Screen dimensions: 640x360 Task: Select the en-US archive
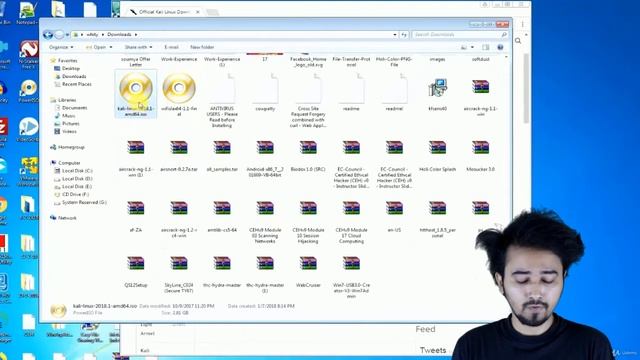tap(394, 216)
